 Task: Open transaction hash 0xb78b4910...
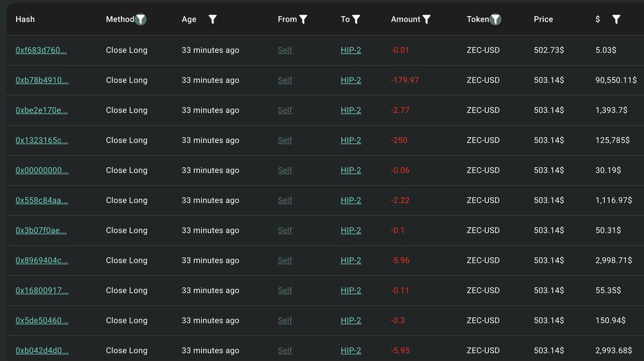coord(42,80)
